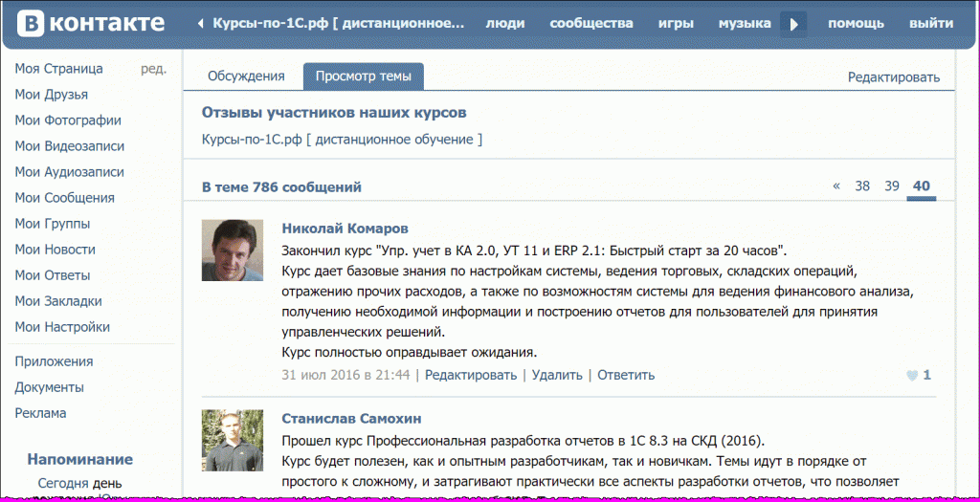The height and width of the screenshot is (502, 980).
Task: Open Документы in sidebar
Action: tap(50, 387)
